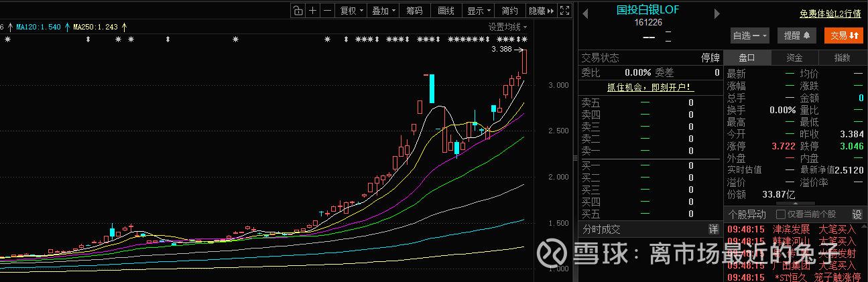The image size is (868, 282).
Task: Enter full-screen chart mode
Action: (x=565, y=10)
